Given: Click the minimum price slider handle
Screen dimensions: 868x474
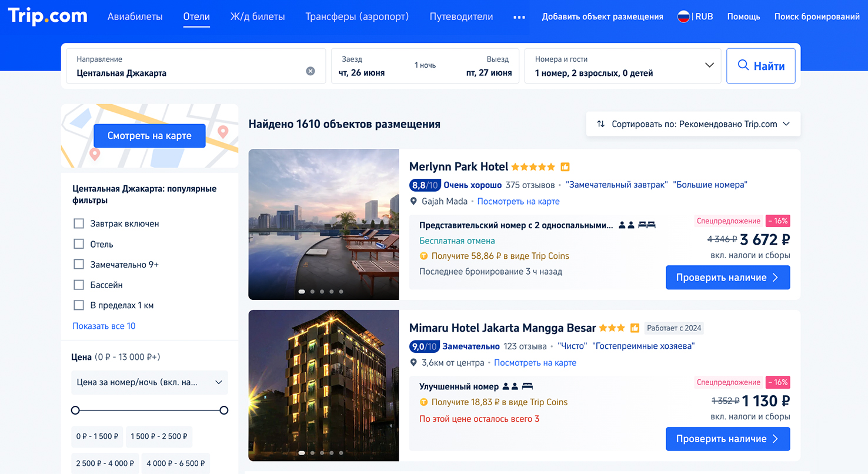Looking at the screenshot, I should (75, 410).
